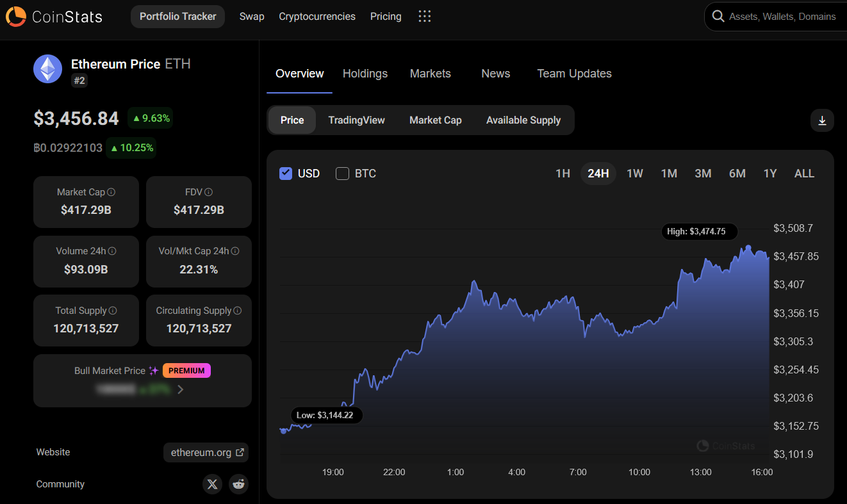Image resolution: width=847 pixels, height=504 pixels.
Task: Check the BTC checkbox
Action: click(342, 174)
